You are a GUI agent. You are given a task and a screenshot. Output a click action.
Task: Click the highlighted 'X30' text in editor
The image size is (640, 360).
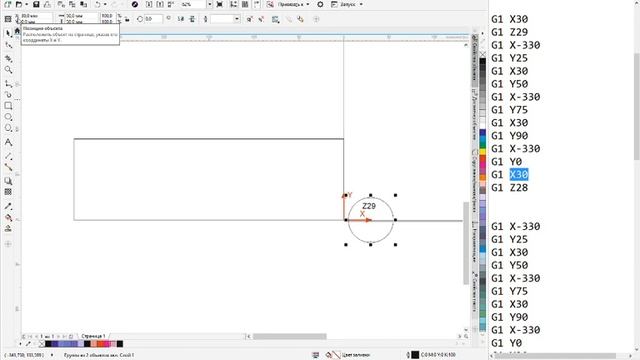click(519, 175)
